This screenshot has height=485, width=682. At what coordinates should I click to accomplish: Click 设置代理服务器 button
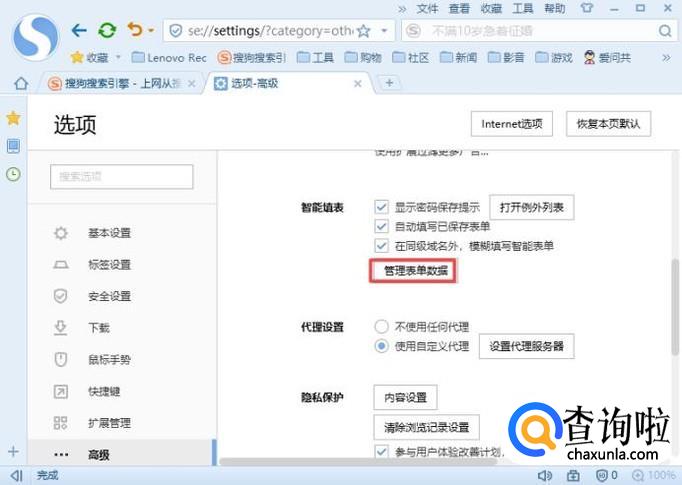click(526, 346)
